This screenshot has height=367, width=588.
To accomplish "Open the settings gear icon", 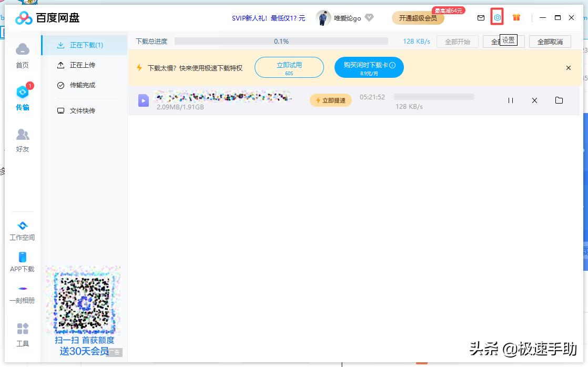I will tap(497, 17).
